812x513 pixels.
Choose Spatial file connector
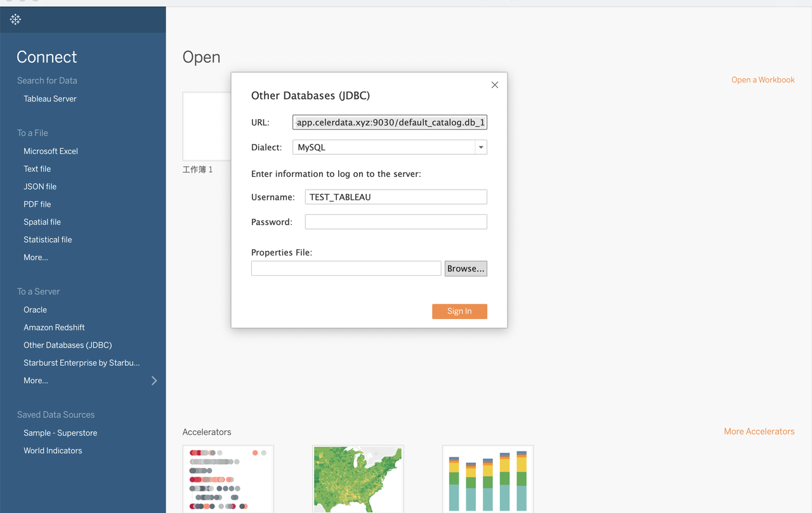[x=42, y=222]
